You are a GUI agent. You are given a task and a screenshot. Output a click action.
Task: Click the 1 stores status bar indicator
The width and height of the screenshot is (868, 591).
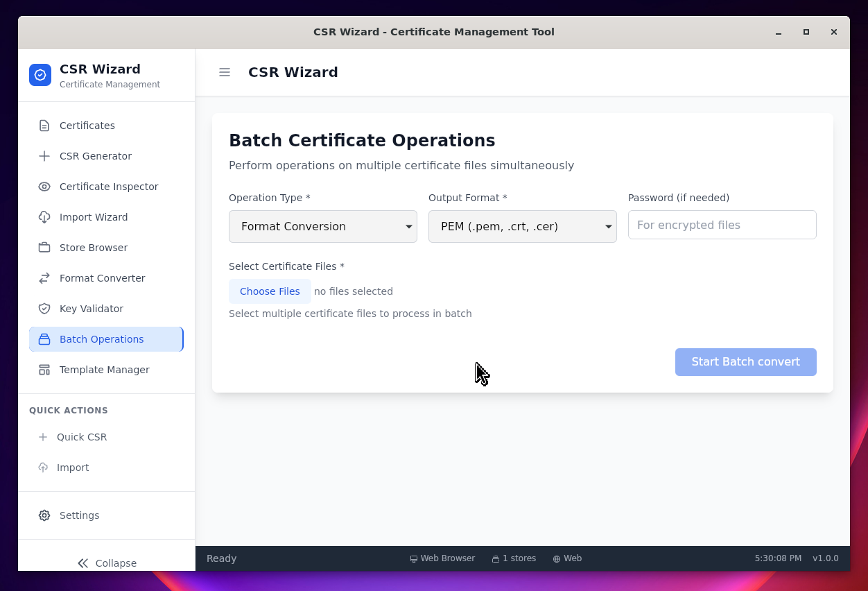click(514, 558)
